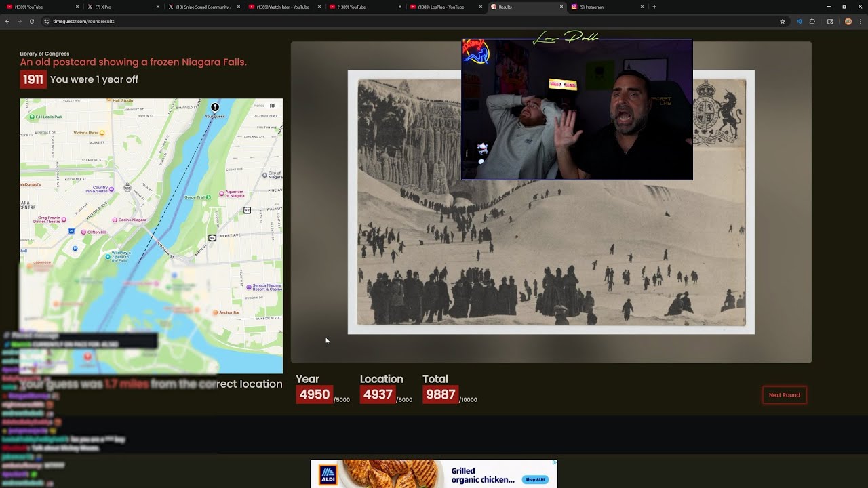Click the ad info icon on the ALDI banner
This screenshot has width=868, height=488.
pyautogui.click(x=554, y=463)
